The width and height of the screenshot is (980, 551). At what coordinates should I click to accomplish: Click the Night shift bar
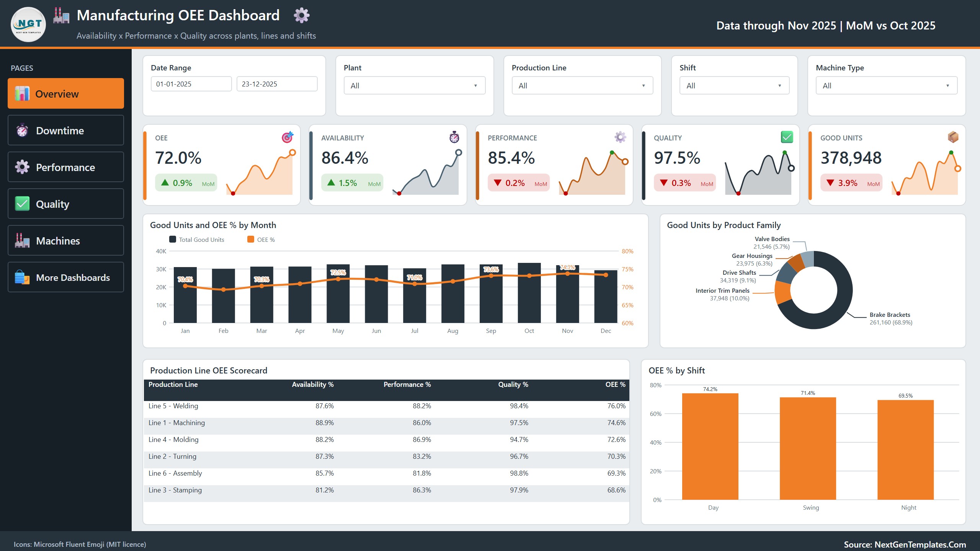point(906,450)
